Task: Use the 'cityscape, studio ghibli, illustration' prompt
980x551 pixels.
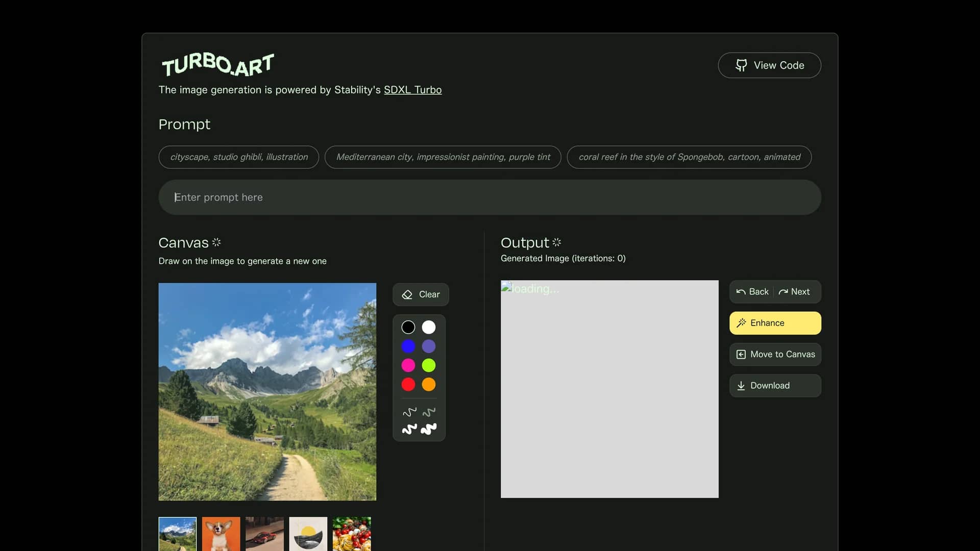Action: 239,157
